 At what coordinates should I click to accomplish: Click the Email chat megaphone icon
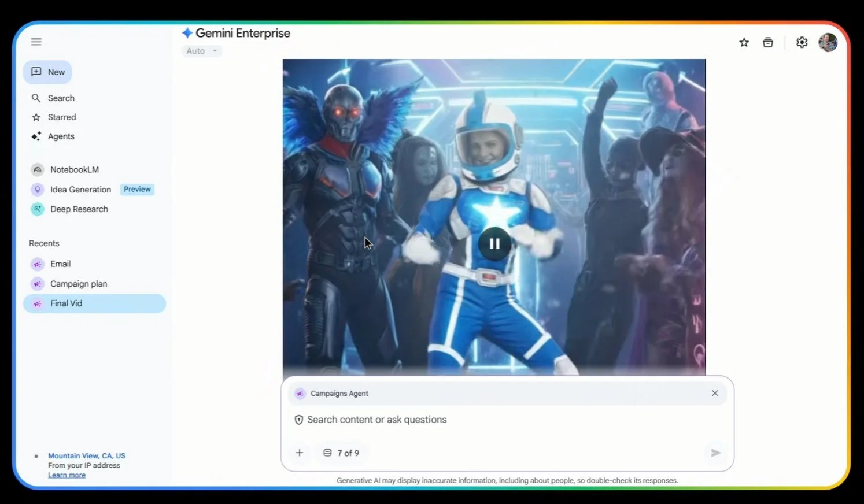coord(38,264)
